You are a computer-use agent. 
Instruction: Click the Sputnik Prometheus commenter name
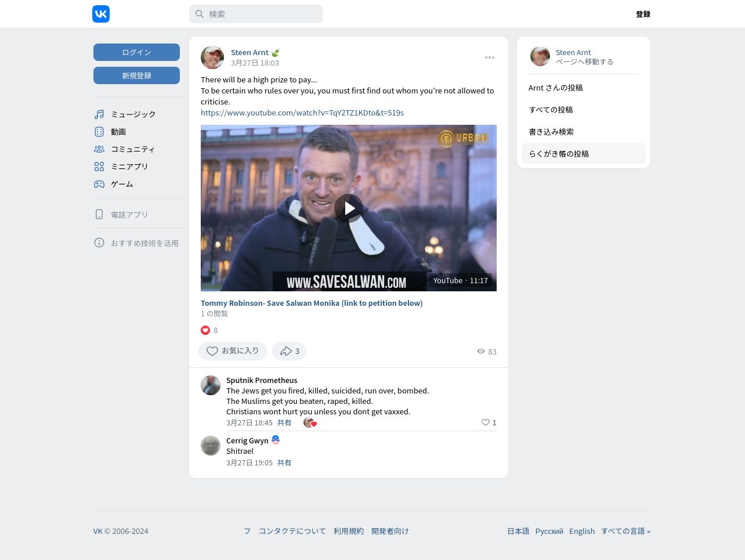tap(262, 380)
